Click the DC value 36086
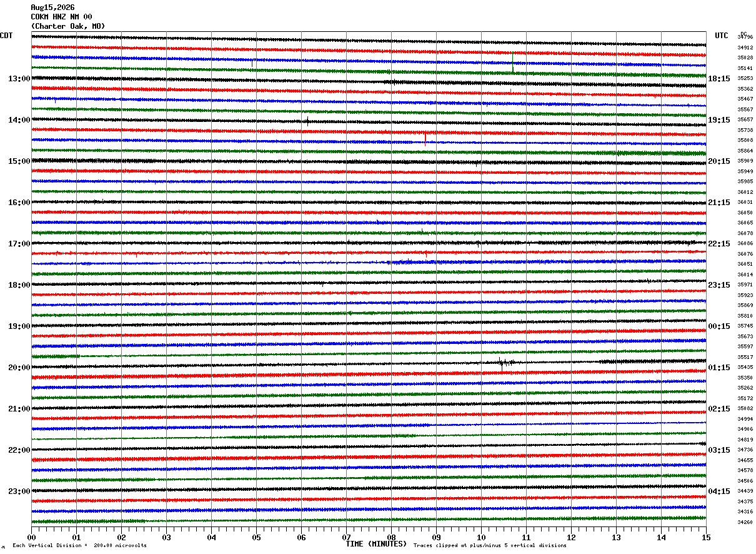Screen dimensions: 756x554 pos(745,244)
